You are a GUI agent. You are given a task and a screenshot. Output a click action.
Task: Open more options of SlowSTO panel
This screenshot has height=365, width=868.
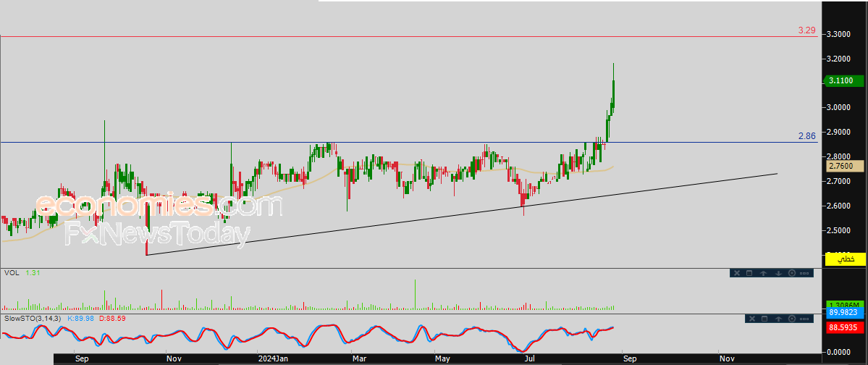804,319
